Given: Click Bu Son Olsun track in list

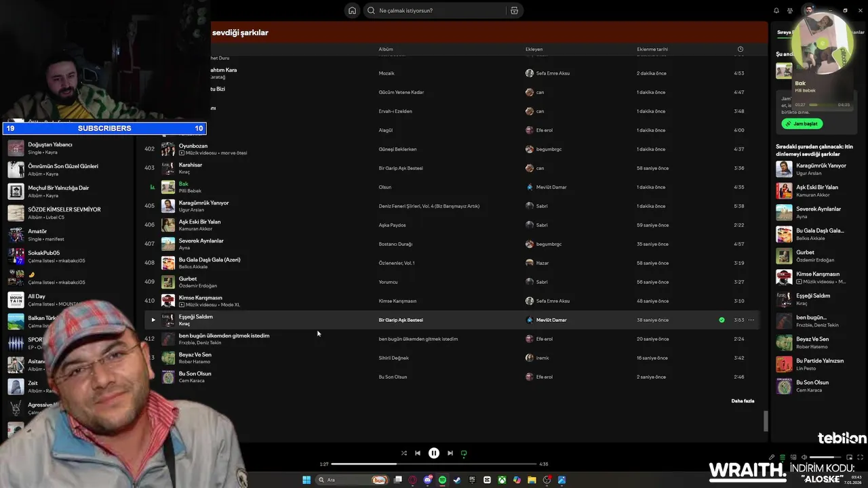Looking at the screenshot, I should 195,373.
